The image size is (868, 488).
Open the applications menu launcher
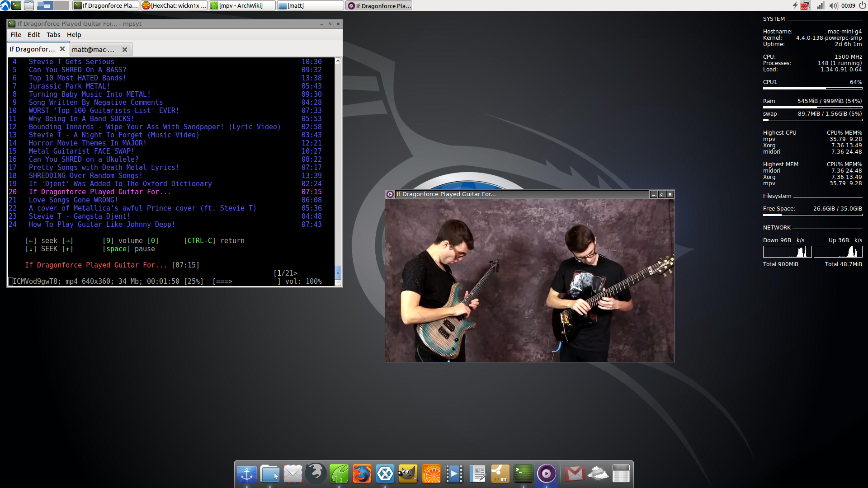(x=5, y=5)
